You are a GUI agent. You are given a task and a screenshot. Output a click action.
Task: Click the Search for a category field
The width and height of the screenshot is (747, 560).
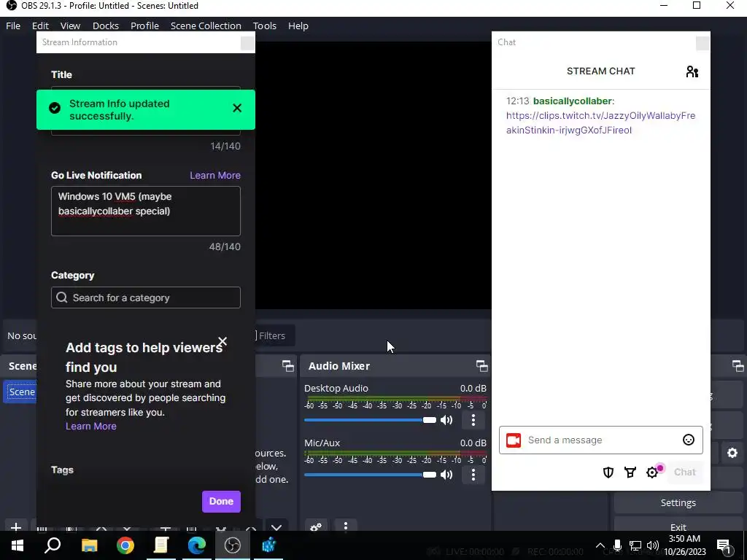pos(146,297)
